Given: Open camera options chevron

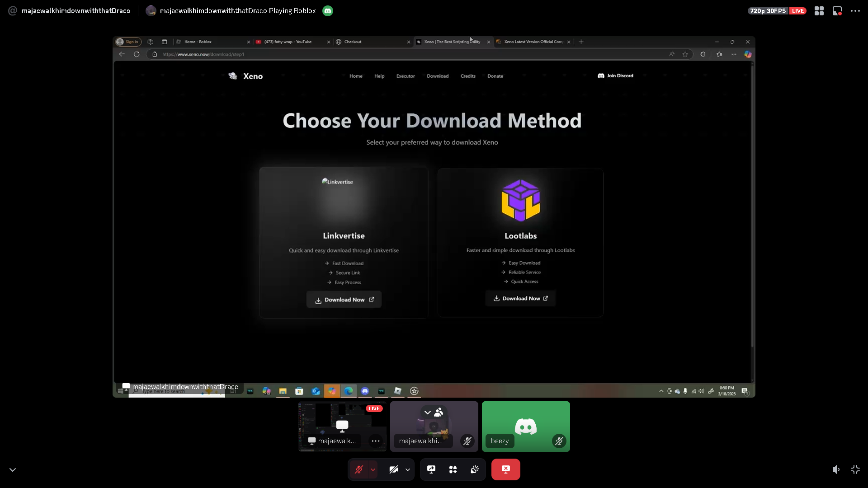Looking at the screenshot, I should pyautogui.click(x=408, y=469).
